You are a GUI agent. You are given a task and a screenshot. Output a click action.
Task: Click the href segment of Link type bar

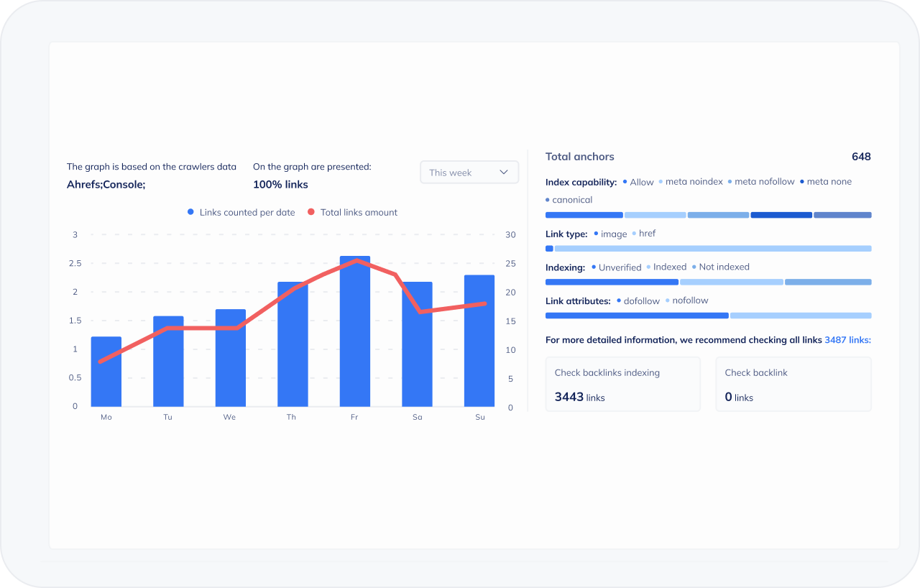[x=713, y=249]
